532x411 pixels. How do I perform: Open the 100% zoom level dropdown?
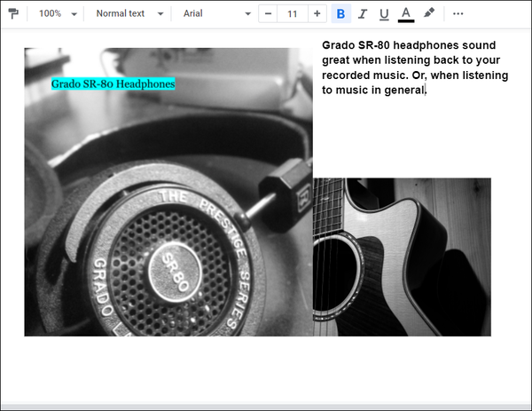coord(58,14)
